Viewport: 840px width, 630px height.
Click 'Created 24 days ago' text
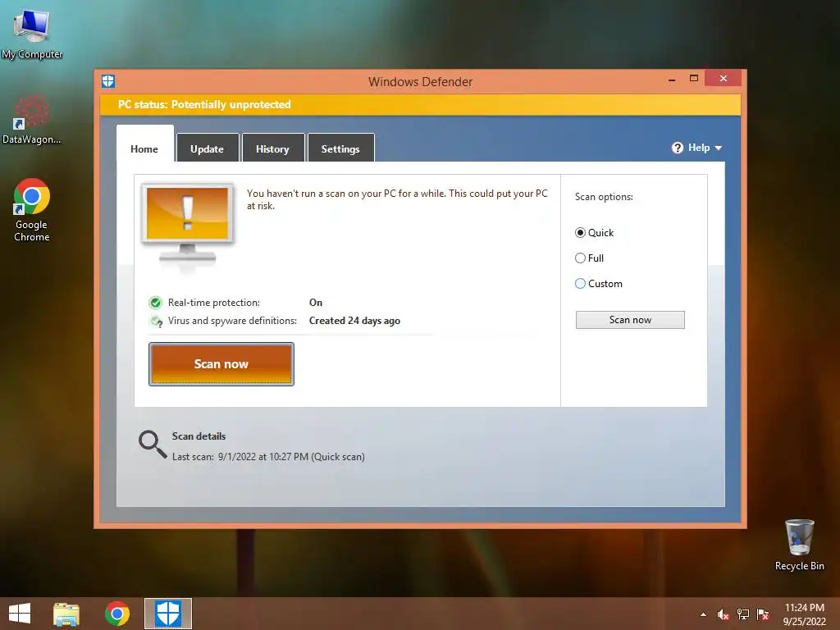coord(354,321)
